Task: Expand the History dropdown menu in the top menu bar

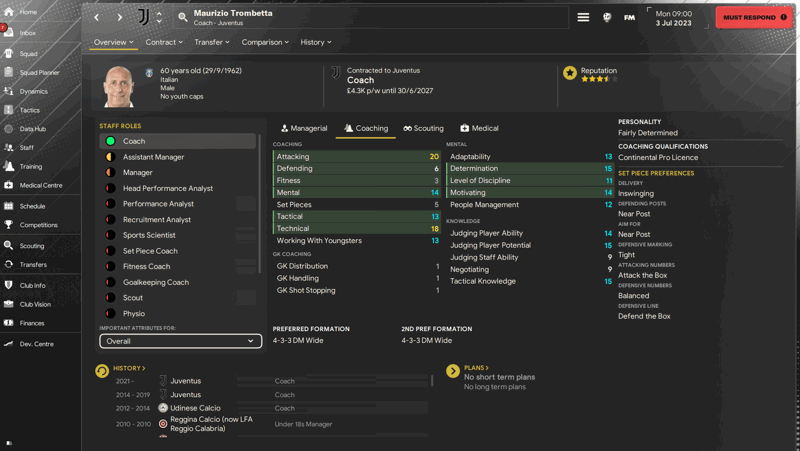Action: point(316,42)
